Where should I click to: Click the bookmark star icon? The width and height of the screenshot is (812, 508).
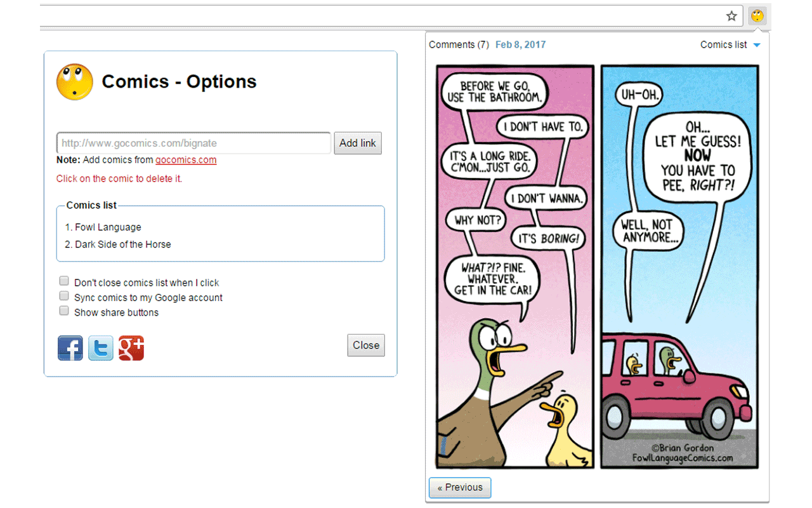click(731, 16)
